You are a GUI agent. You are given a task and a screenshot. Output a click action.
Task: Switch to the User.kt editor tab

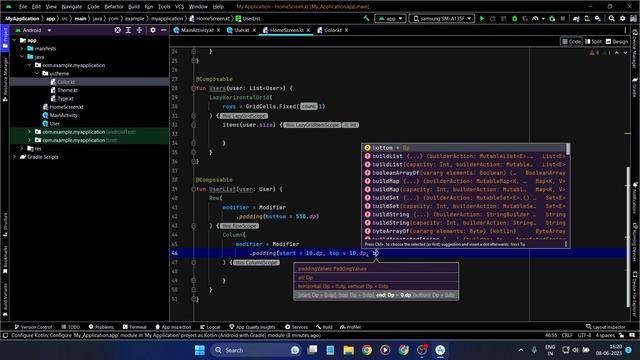pyautogui.click(x=242, y=30)
